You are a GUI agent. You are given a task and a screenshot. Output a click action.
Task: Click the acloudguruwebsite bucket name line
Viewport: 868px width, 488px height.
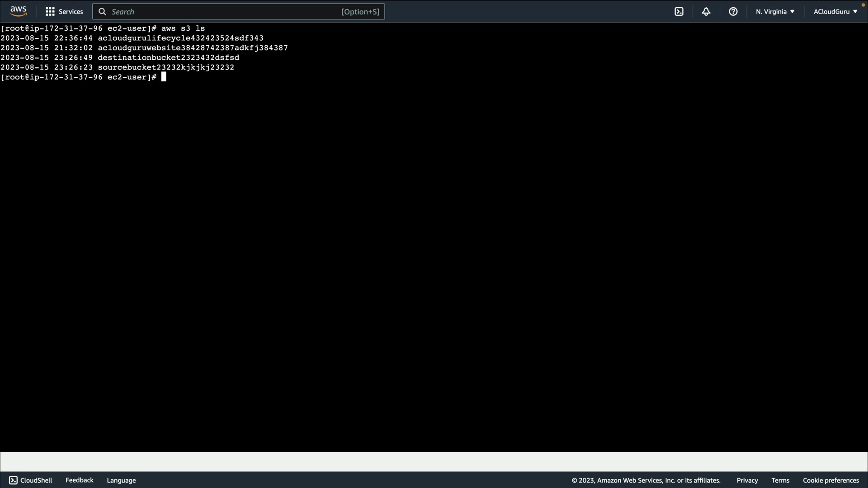pyautogui.click(x=193, y=48)
